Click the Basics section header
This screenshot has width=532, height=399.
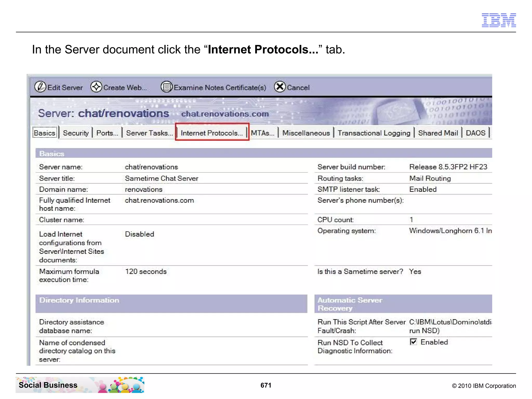click(264, 153)
